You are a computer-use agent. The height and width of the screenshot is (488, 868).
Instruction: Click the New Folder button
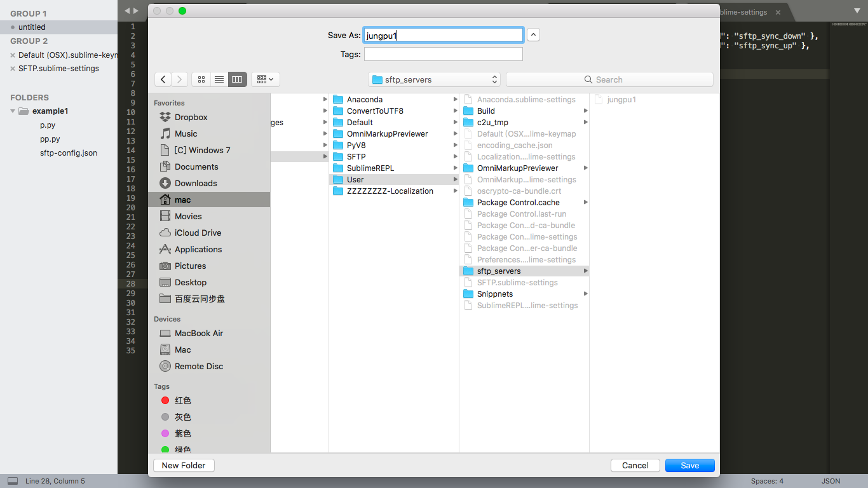pyautogui.click(x=184, y=465)
